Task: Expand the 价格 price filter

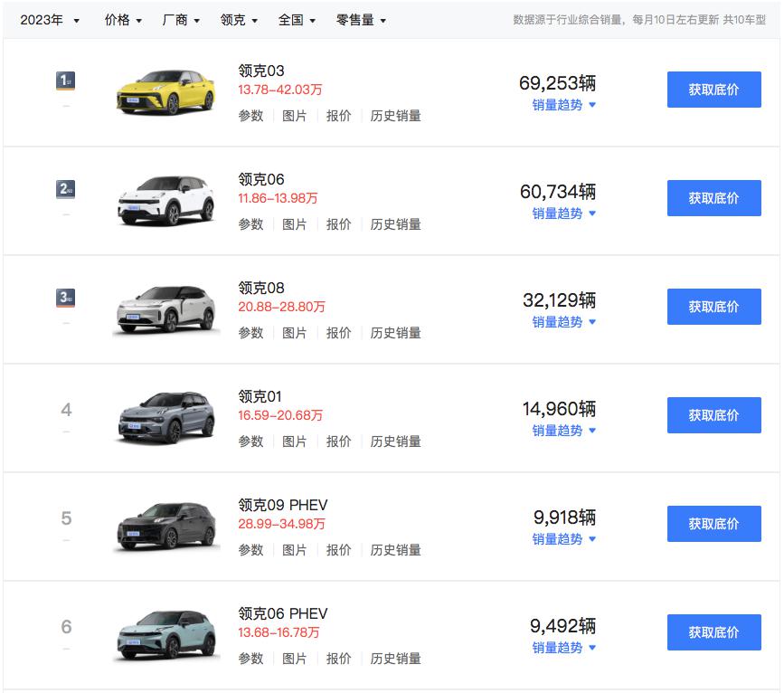Action: pyautogui.click(x=123, y=20)
